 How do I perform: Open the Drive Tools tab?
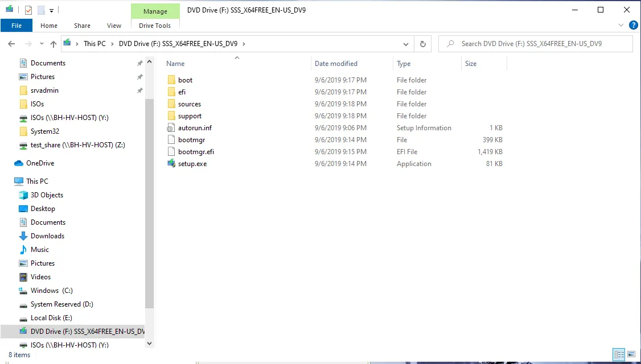155,26
